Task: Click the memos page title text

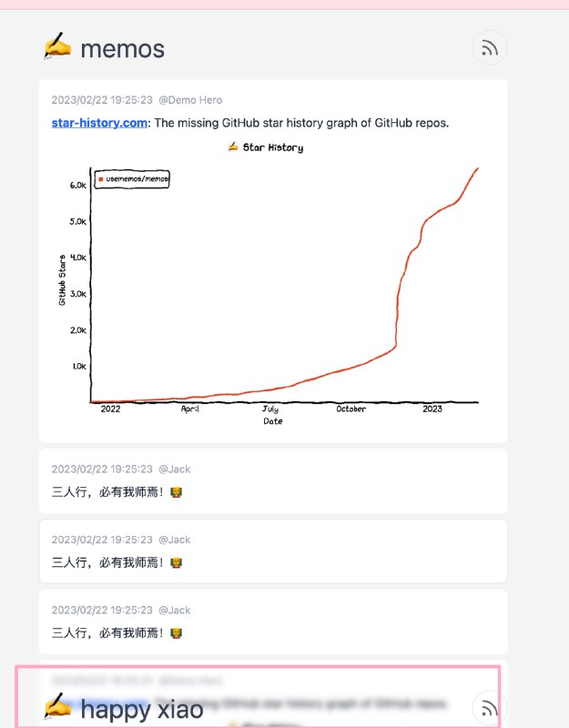Action: click(x=123, y=48)
